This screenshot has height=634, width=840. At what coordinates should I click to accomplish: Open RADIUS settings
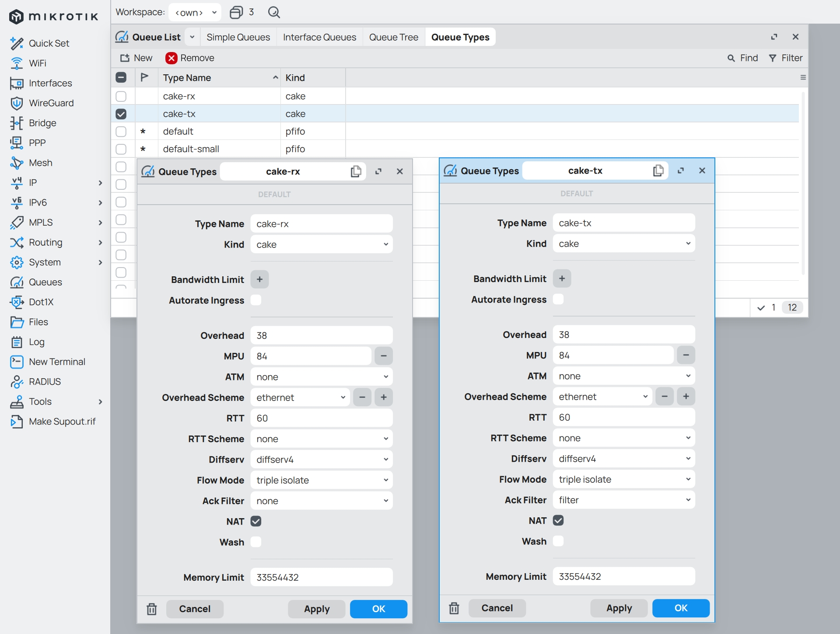pos(45,382)
